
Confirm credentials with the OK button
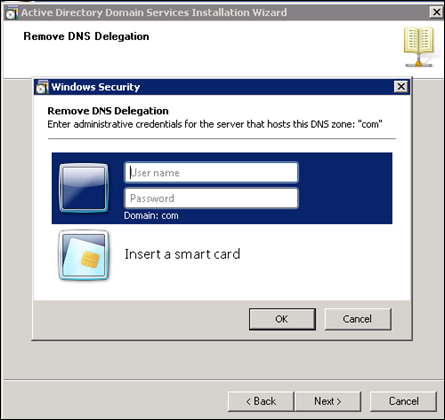click(x=282, y=319)
